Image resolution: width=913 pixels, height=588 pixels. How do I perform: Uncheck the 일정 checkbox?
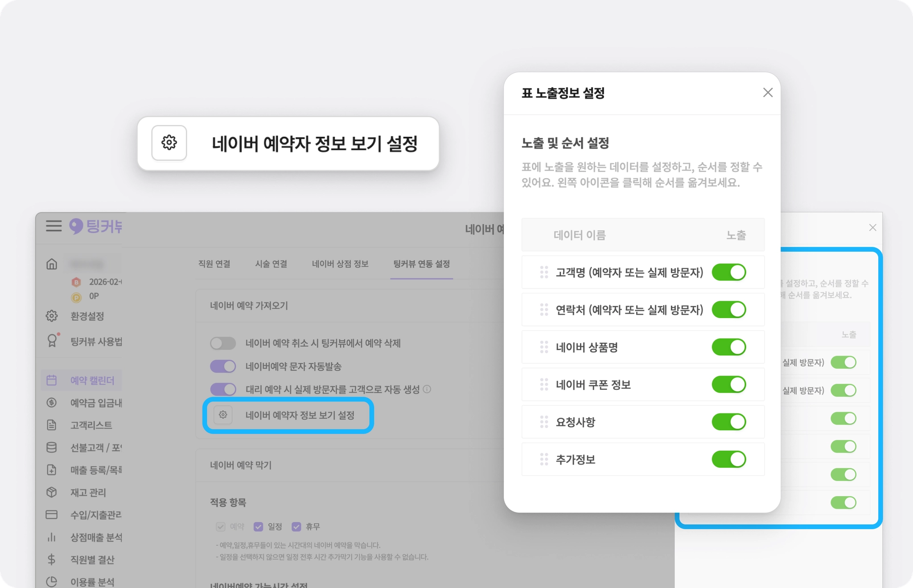(258, 527)
